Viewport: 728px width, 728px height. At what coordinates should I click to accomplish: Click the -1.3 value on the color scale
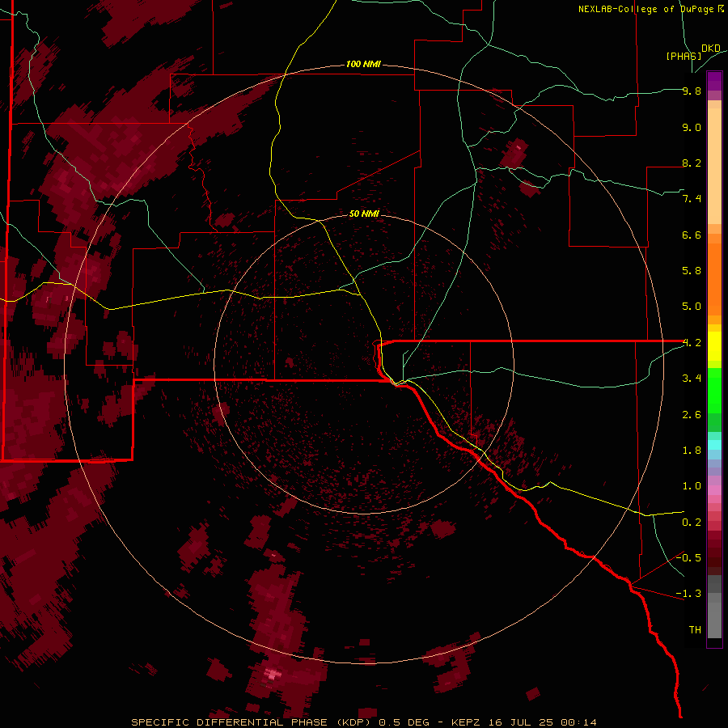coord(688,594)
